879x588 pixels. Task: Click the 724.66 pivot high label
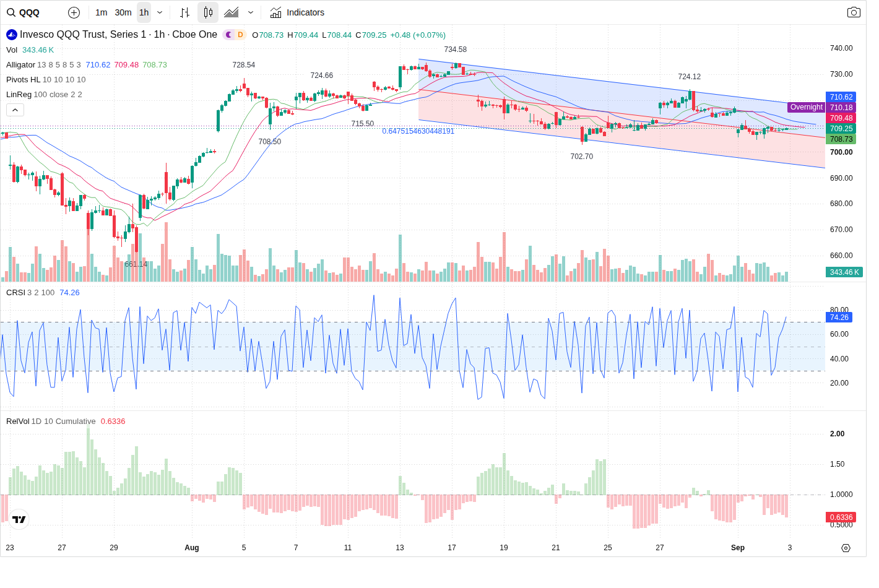click(322, 76)
